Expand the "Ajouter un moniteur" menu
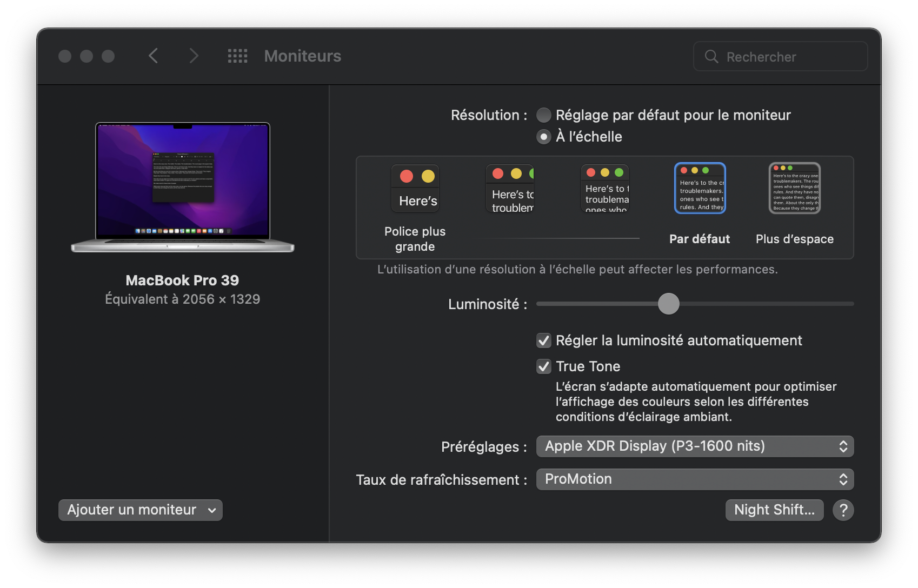 140,510
